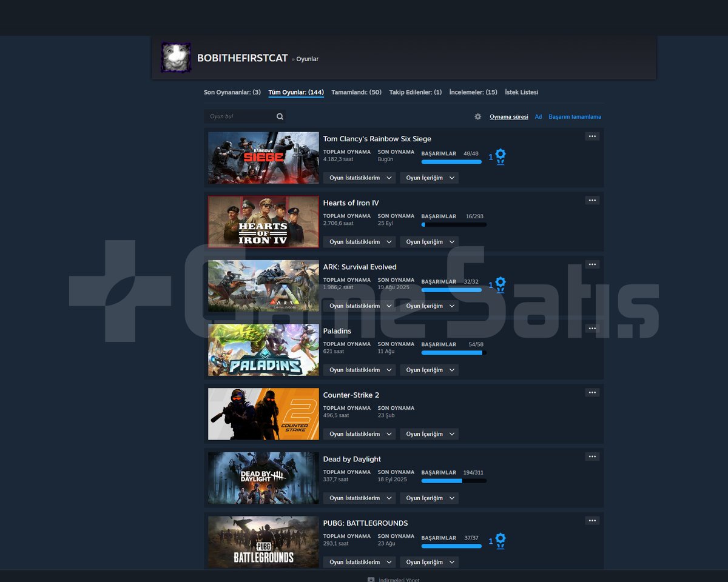The width and height of the screenshot is (728, 582).
Task: Expand Oyun İçeriğim for PUBG: BATTLEGROUNDS
Action: click(429, 562)
